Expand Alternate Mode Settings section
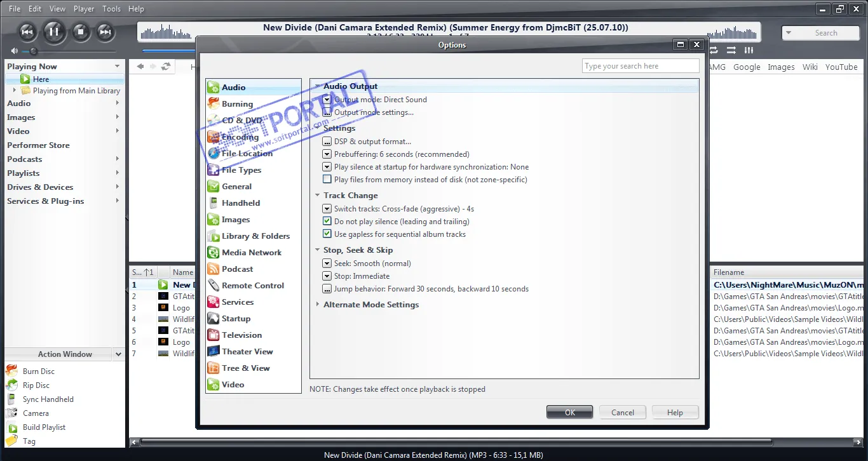 pyautogui.click(x=318, y=305)
